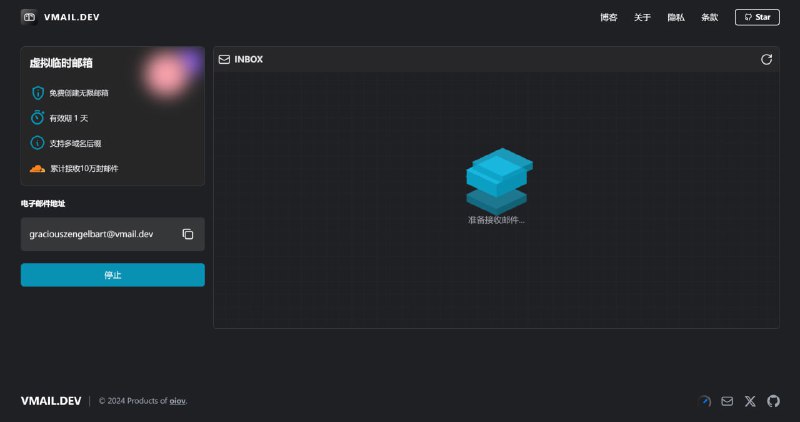Click the inbox envelope icon beside INBOX
This screenshot has width=800, height=422.
coord(224,59)
